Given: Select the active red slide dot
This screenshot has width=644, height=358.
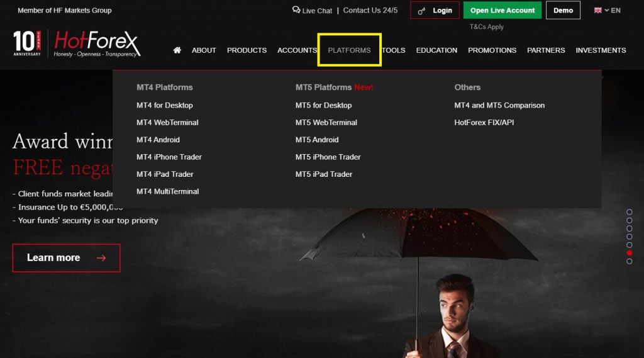Looking at the screenshot, I should [x=629, y=253].
